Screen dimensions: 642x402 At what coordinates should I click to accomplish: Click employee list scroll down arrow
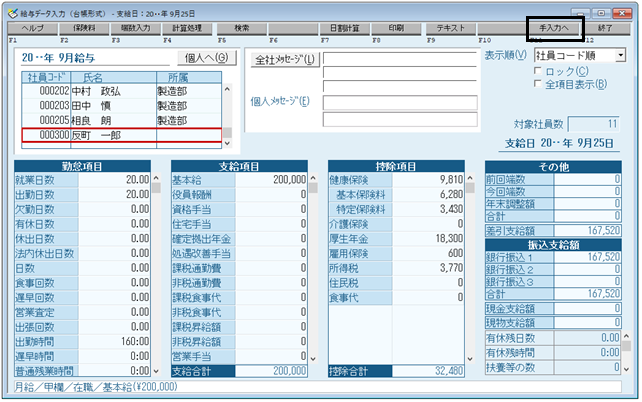click(x=227, y=143)
